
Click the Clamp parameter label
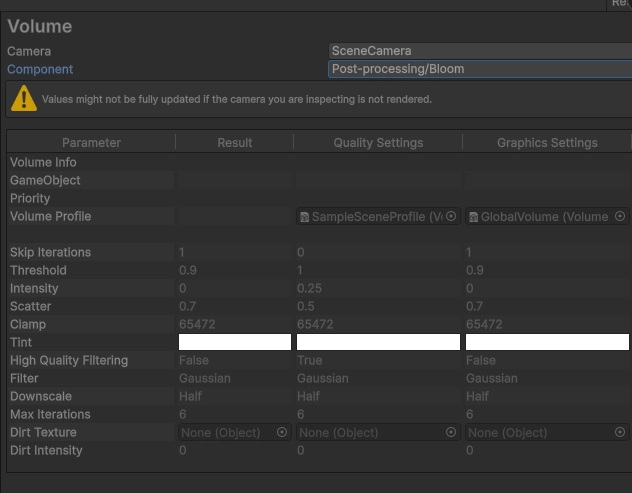[28, 325]
